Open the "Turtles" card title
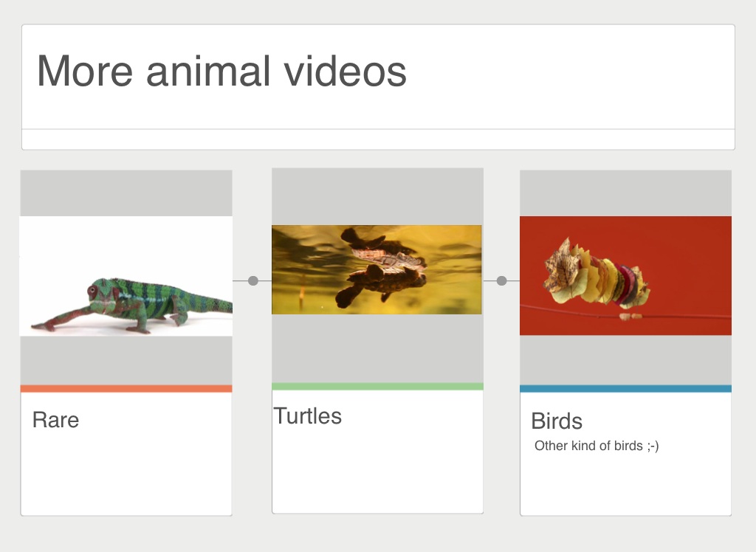The width and height of the screenshot is (756, 552). click(x=308, y=416)
